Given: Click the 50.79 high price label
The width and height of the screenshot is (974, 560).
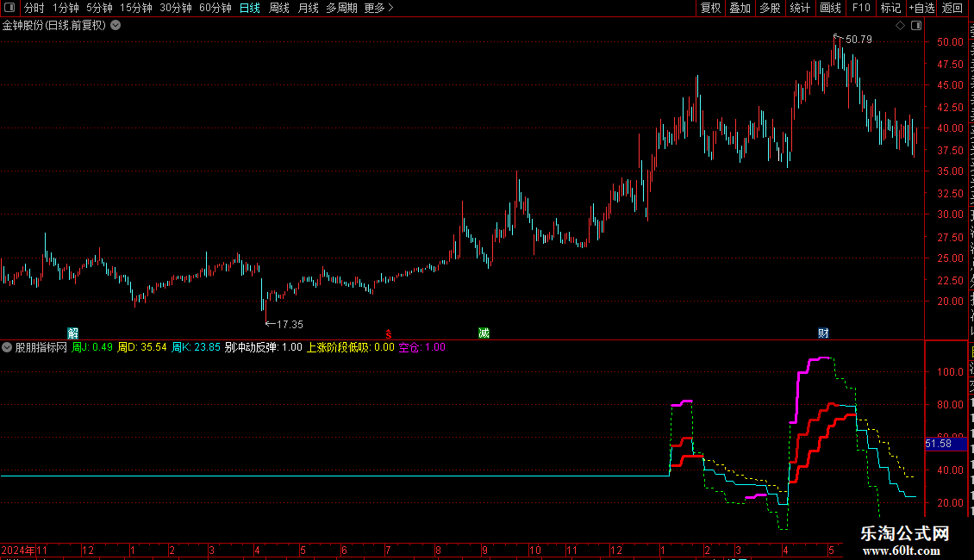Looking at the screenshot, I should (x=858, y=40).
